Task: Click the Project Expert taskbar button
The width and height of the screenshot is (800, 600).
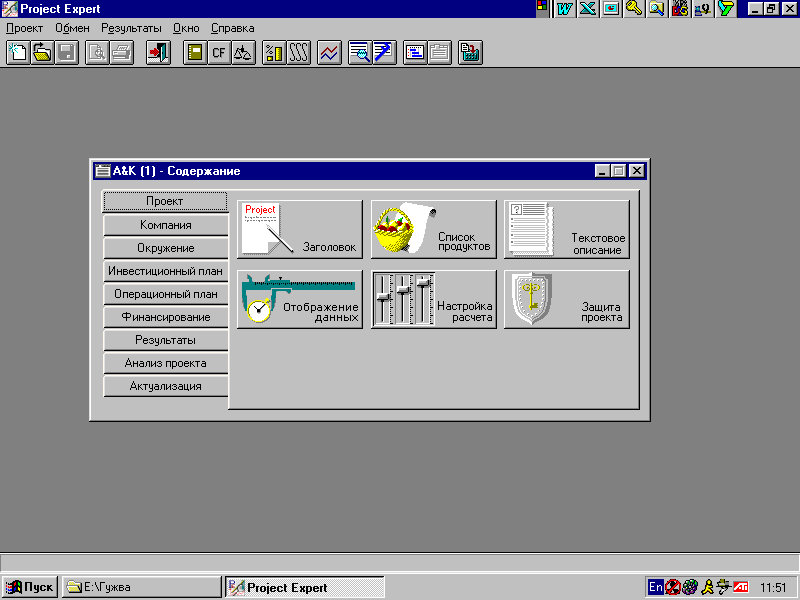Action: 305,587
